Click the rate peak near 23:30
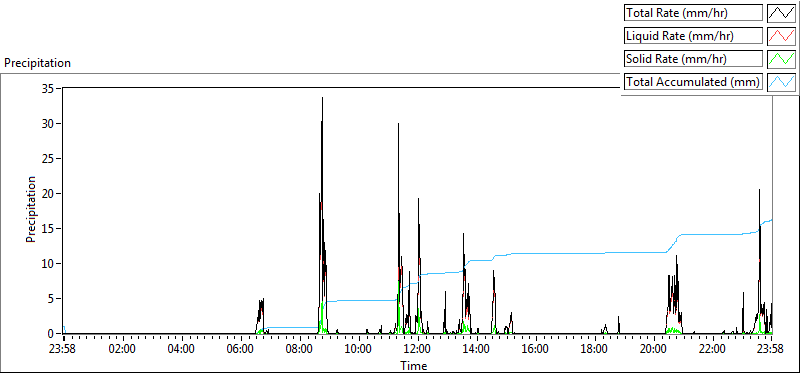Image resolution: width=800 pixels, height=373 pixels. 759,190
